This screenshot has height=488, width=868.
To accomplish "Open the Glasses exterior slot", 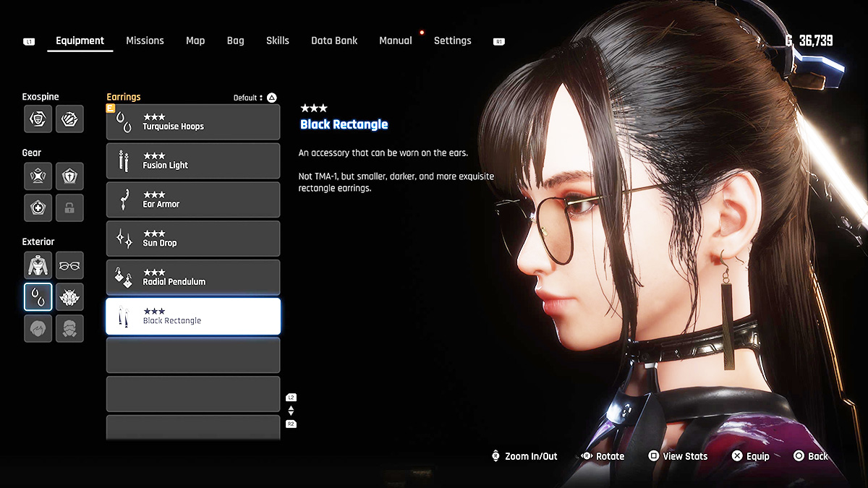I will [x=69, y=265].
